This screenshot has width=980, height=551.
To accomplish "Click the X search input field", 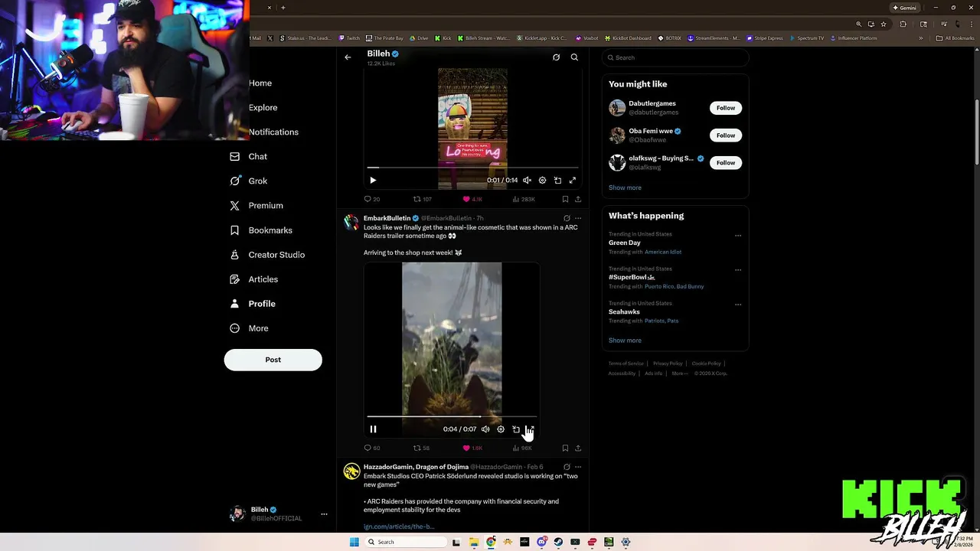I will coord(675,57).
